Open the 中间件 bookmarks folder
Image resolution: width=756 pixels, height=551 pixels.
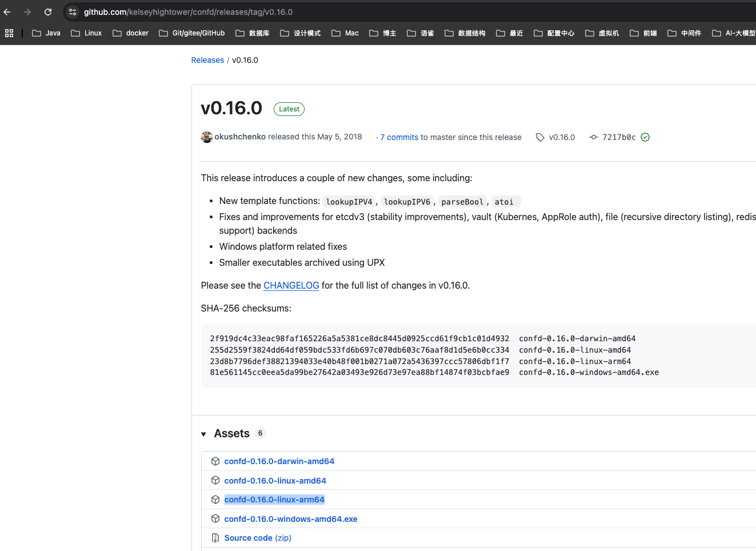point(685,33)
